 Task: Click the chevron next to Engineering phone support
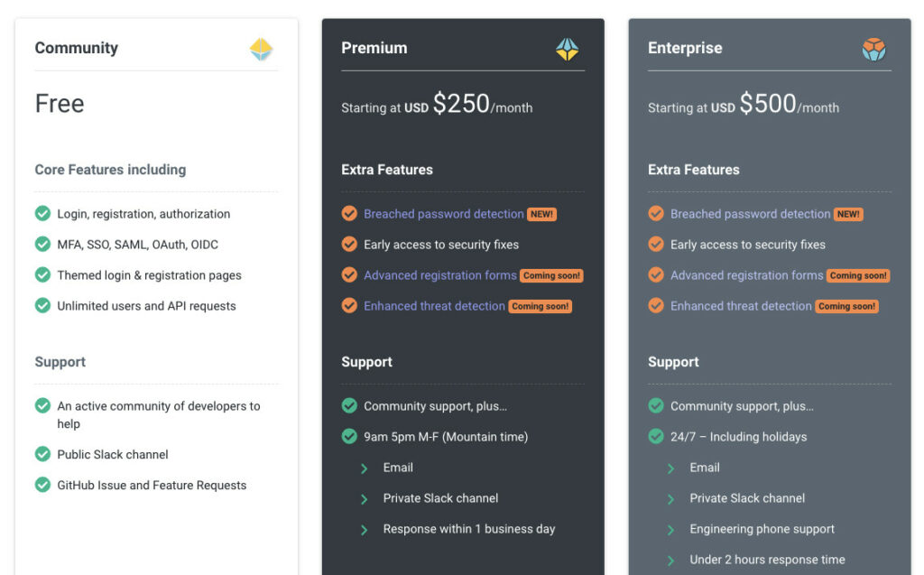tap(670, 530)
